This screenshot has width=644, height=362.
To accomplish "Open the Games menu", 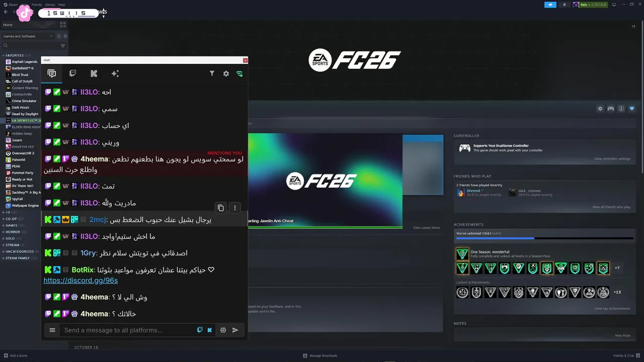I will (x=50, y=5).
